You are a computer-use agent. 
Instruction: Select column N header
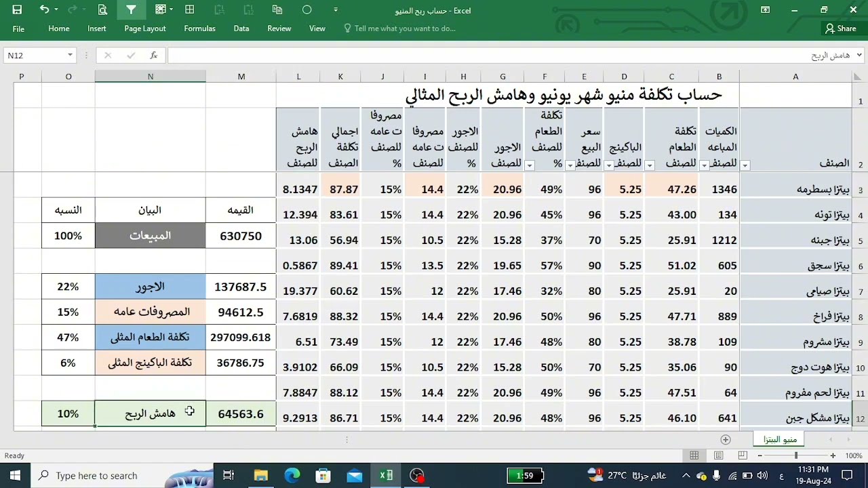coord(151,77)
